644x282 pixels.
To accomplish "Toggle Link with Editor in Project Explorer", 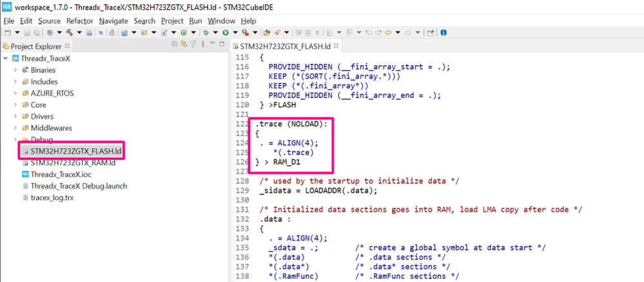I will pos(184,44).
